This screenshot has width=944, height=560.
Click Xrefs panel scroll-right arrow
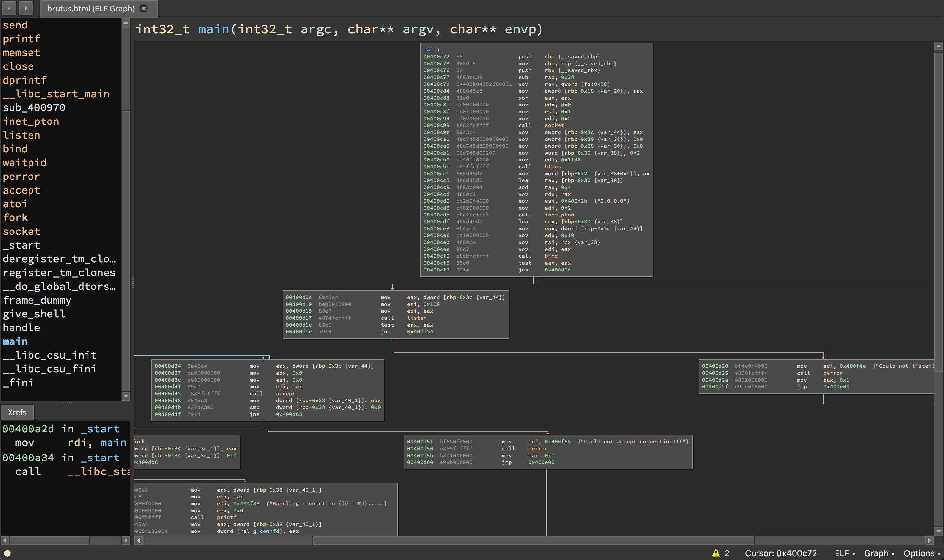pyautogui.click(x=126, y=540)
